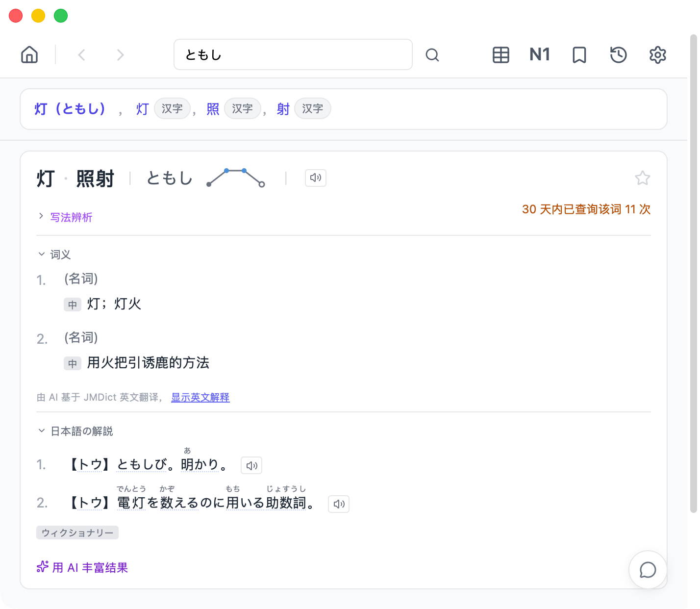This screenshot has height=609, width=700.
Task: Click the 30 天内已查询该词 11 次 notice
Action: coord(586,209)
